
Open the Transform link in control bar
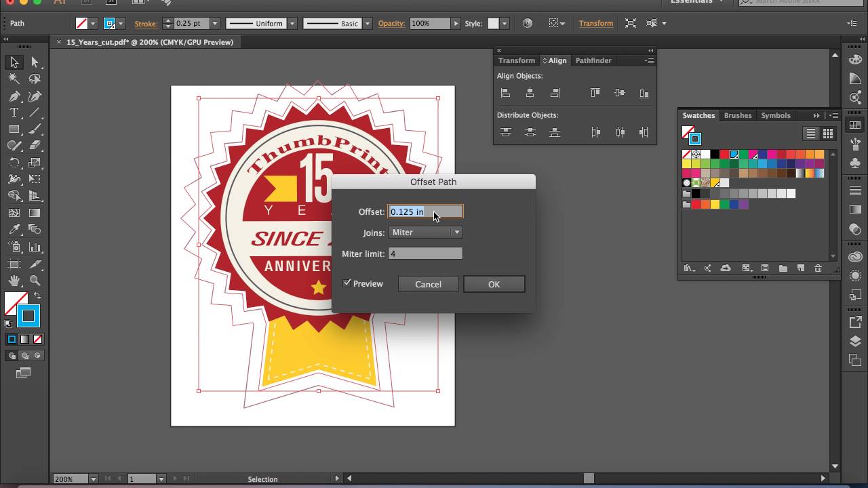(x=596, y=23)
